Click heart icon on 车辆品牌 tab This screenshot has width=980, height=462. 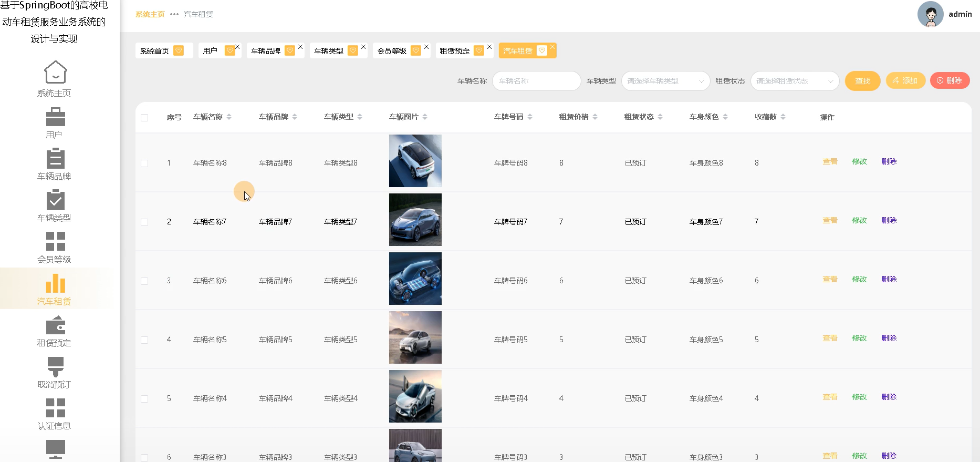coord(290,50)
